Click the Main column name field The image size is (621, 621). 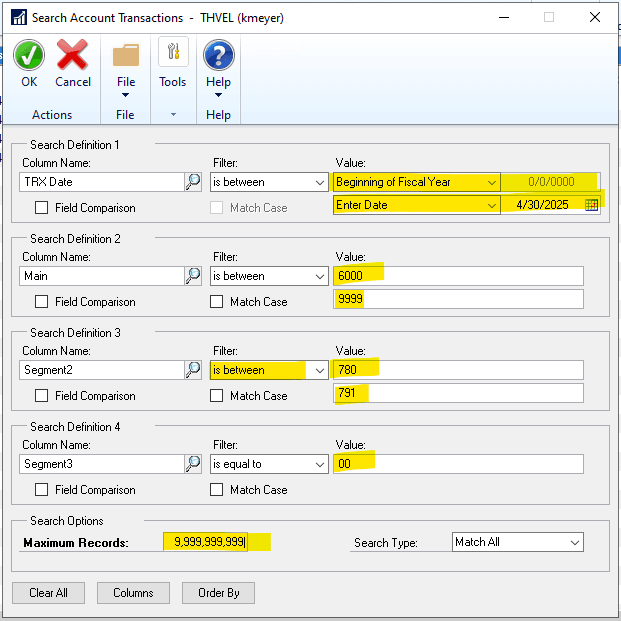102,276
